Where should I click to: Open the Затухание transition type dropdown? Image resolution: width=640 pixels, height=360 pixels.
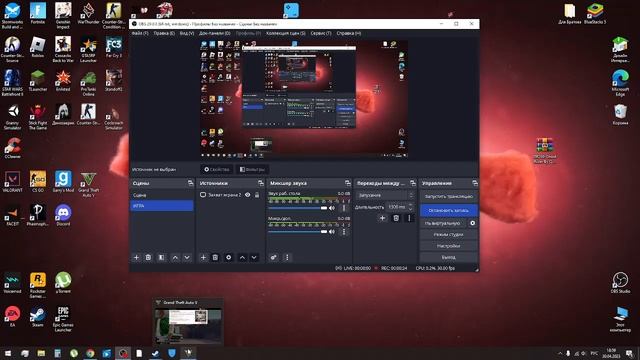click(x=386, y=196)
